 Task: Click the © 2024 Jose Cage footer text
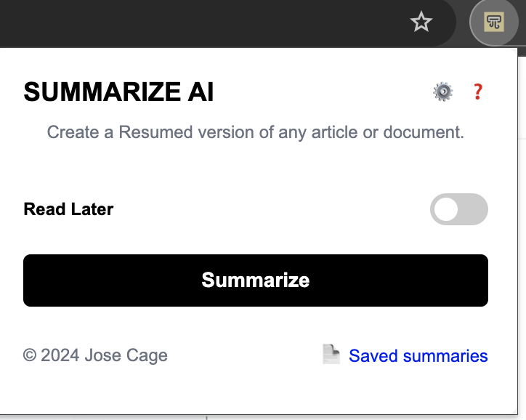coord(95,355)
